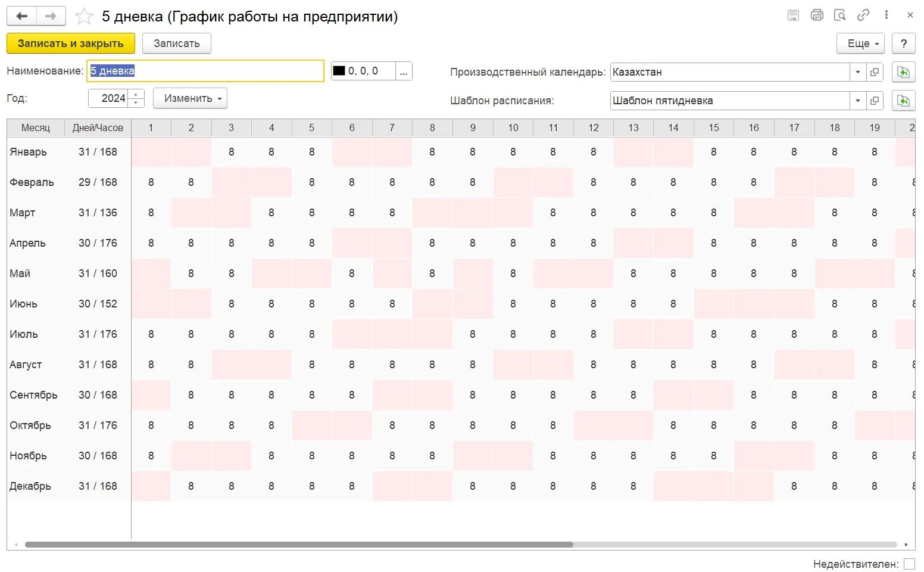Add form to favorites star
The height and width of the screenshot is (572, 924).
tap(84, 16)
